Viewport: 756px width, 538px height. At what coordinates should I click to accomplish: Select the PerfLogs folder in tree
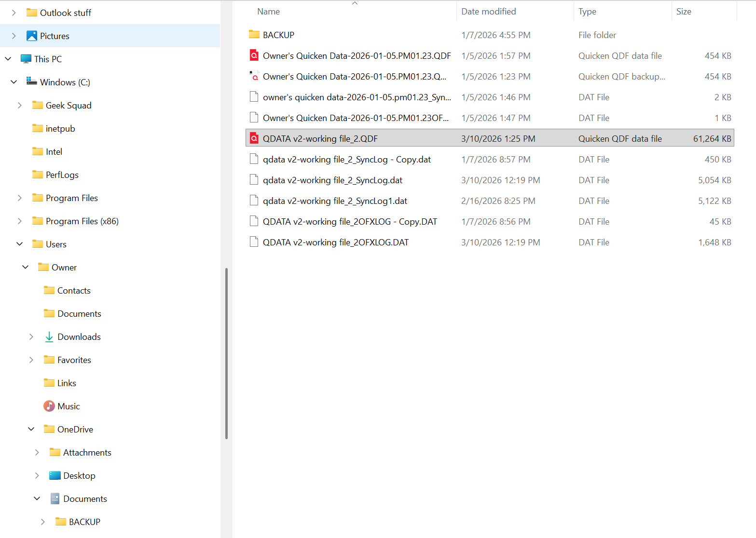click(x=62, y=175)
